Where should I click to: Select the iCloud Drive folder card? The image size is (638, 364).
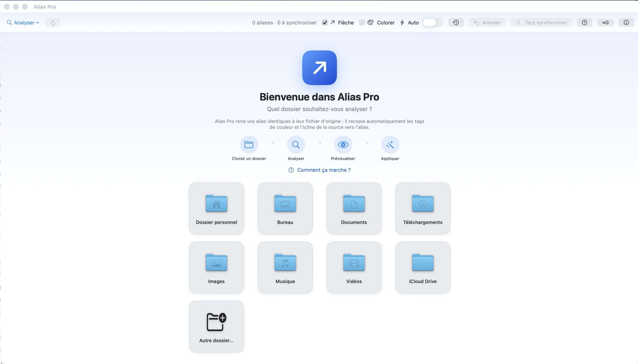pyautogui.click(x=423, y=267)
